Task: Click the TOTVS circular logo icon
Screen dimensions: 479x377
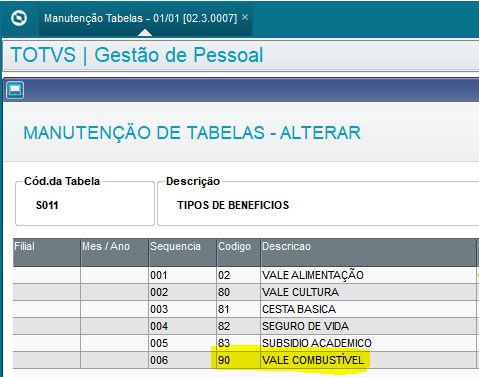Action: pos(19,18)
